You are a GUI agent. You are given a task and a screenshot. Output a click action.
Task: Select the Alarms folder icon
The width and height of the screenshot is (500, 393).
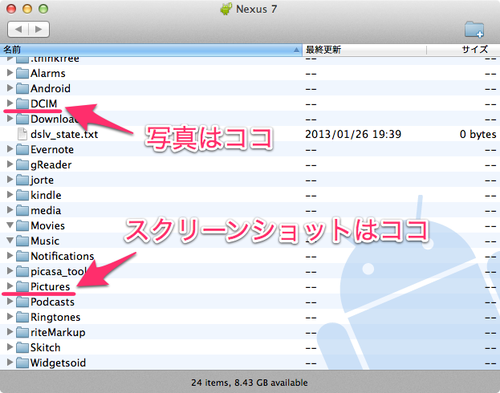(22, 73)
